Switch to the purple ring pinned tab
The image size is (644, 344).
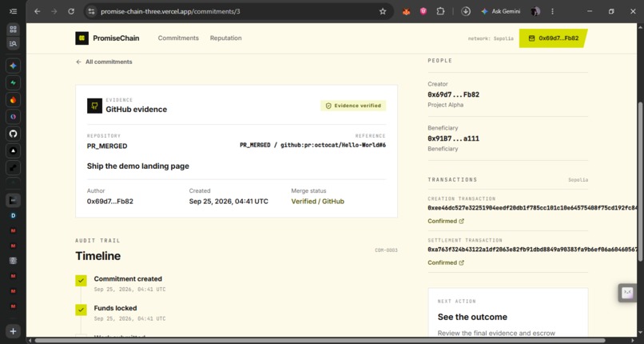pos(13,117)
